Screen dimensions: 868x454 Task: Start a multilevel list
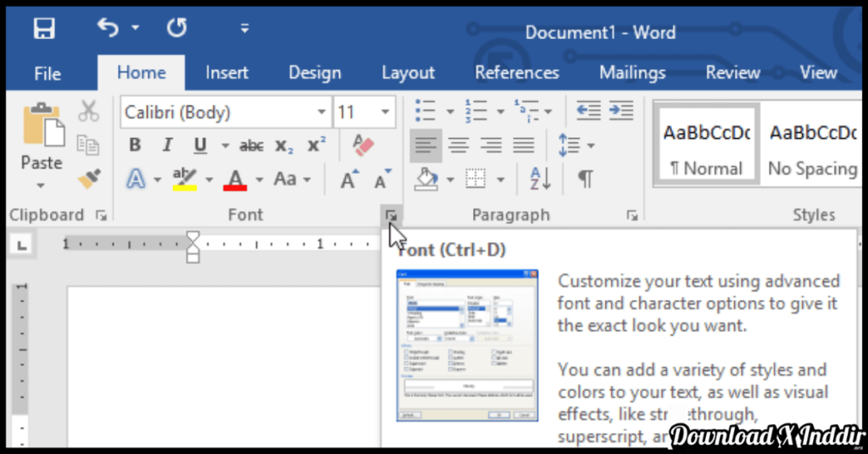526,111
